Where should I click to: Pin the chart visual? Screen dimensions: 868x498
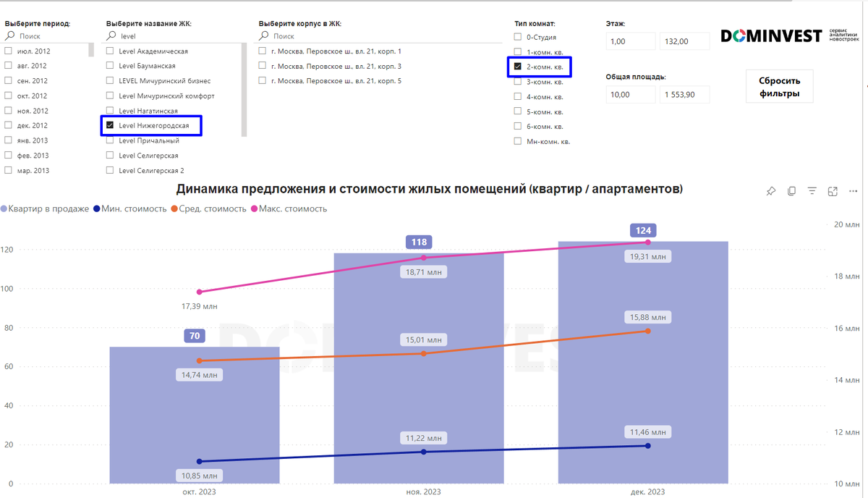pos(771,191)
